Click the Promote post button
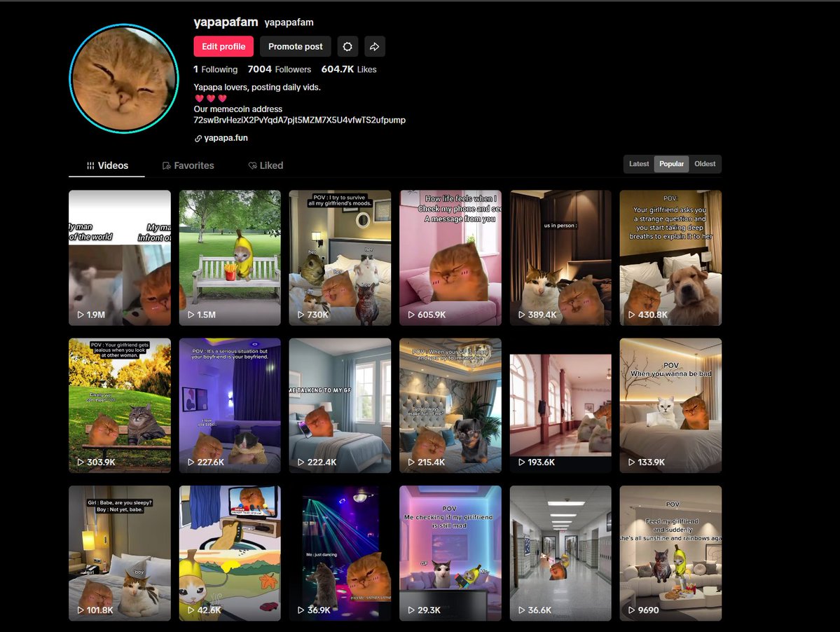Screen dimensions: 840x632 (x=295, y=47)
